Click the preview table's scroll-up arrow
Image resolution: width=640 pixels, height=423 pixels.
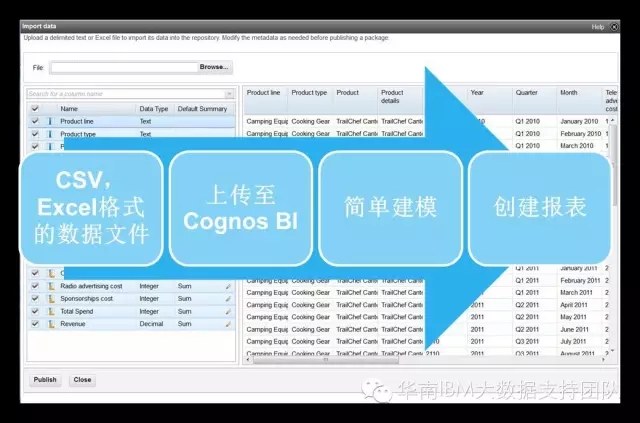613,120
